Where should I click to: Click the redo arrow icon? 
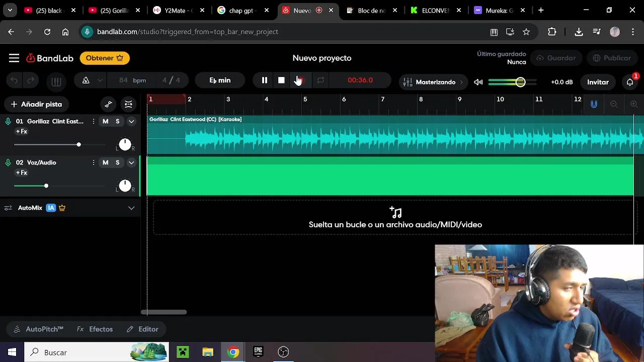pos(31,80)
